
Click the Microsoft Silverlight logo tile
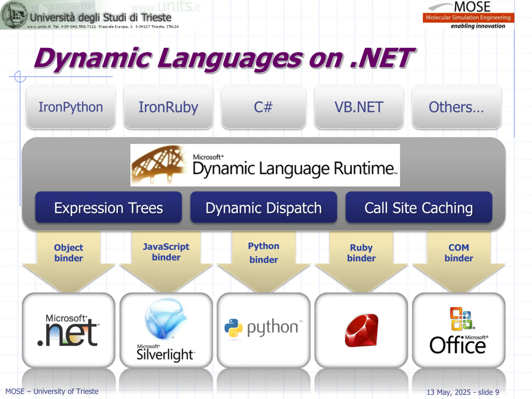point(166,330)
